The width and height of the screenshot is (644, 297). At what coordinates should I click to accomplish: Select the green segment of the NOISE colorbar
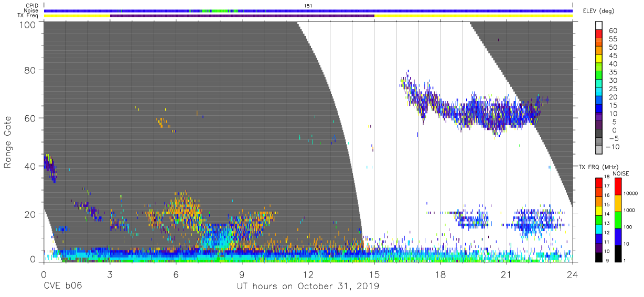coord(619,219)
